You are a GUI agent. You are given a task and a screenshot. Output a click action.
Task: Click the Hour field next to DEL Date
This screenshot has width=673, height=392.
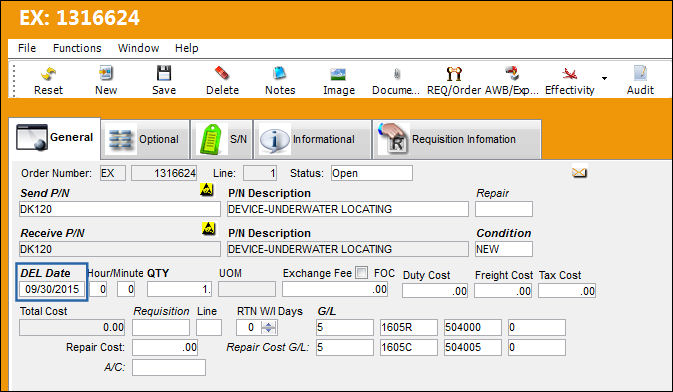(98, 289)
